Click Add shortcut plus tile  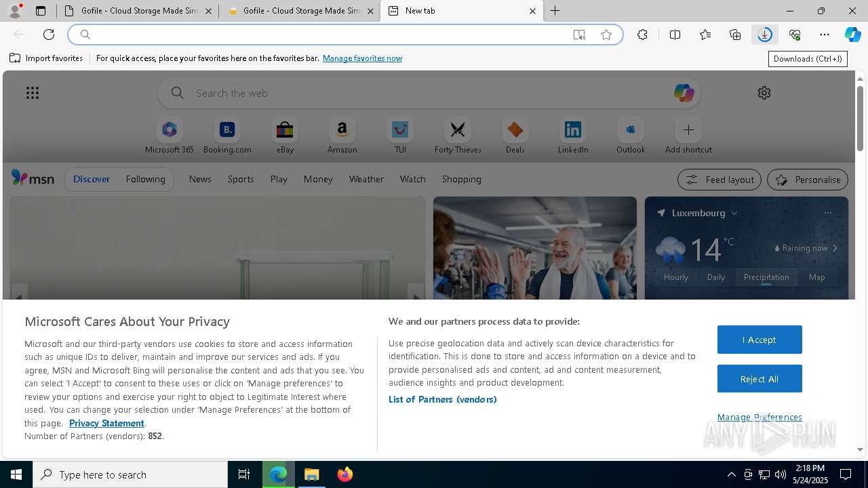point(688,136)
